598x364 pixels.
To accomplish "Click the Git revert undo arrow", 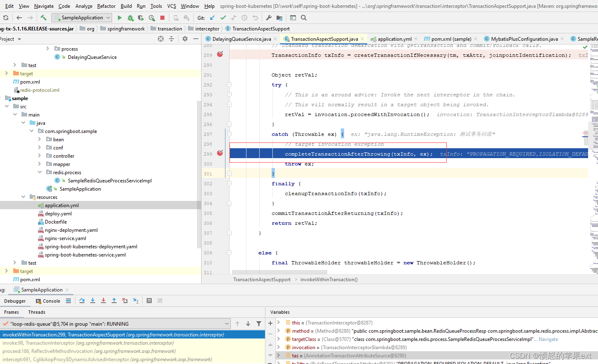I will coord(255,18).
